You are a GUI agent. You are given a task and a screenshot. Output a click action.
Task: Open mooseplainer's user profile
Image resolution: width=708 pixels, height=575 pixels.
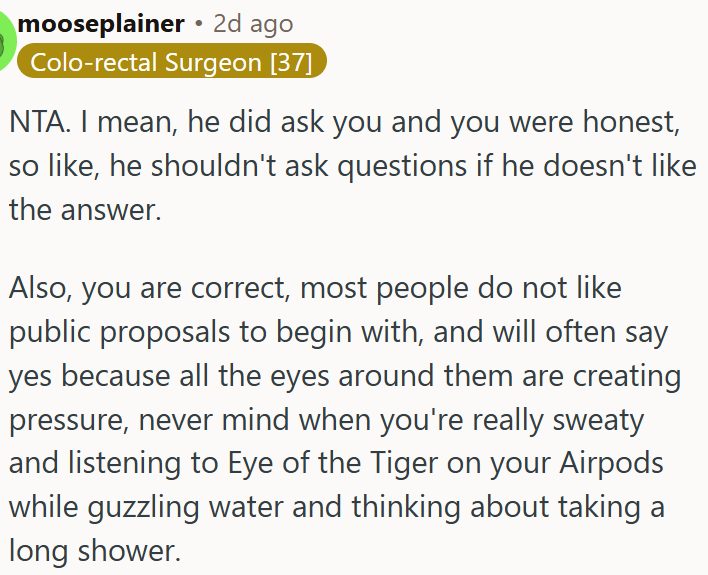point(101,24)
